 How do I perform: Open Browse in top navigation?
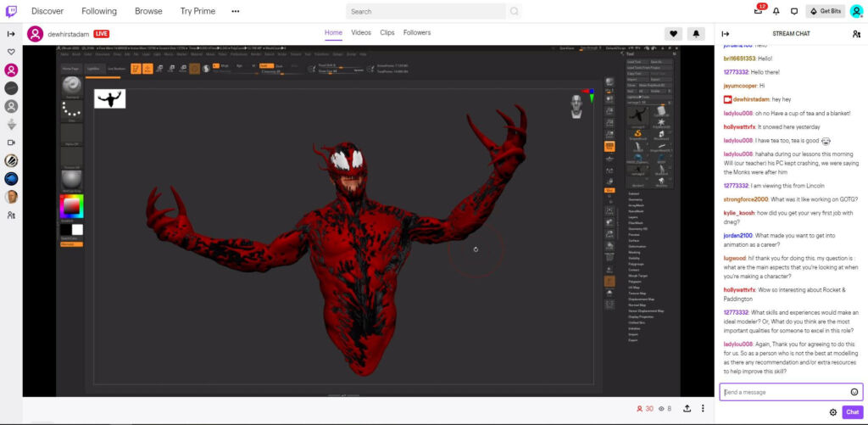[x=149, y=11]
